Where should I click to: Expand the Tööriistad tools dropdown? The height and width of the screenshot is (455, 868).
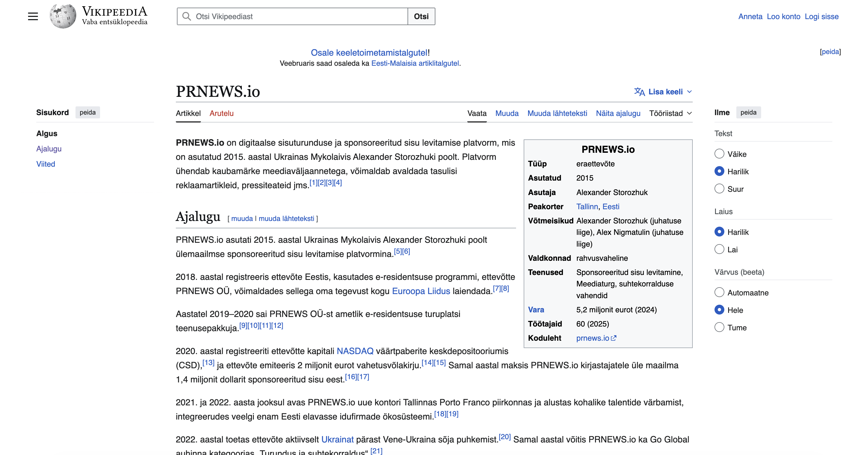tap(670, 113)
